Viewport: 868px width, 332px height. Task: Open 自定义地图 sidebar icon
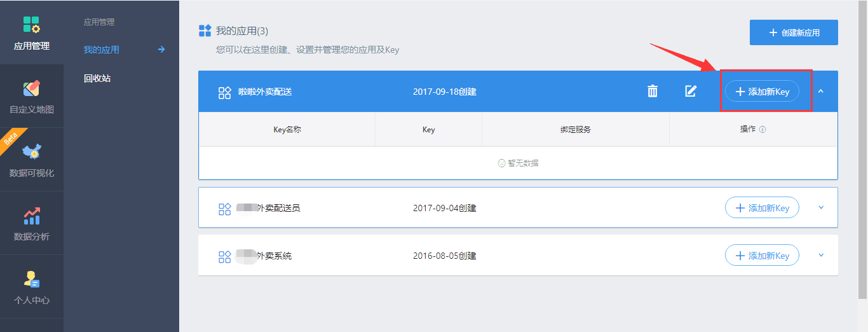32,88
